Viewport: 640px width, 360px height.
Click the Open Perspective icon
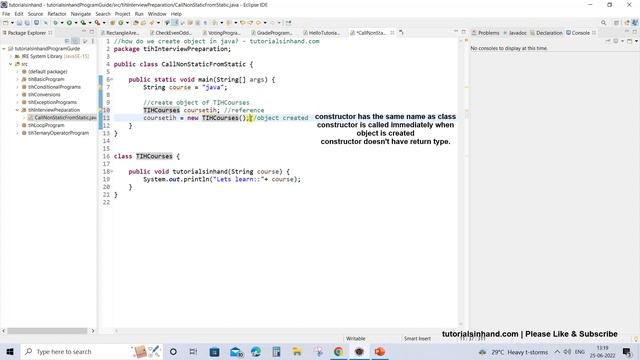616,23
